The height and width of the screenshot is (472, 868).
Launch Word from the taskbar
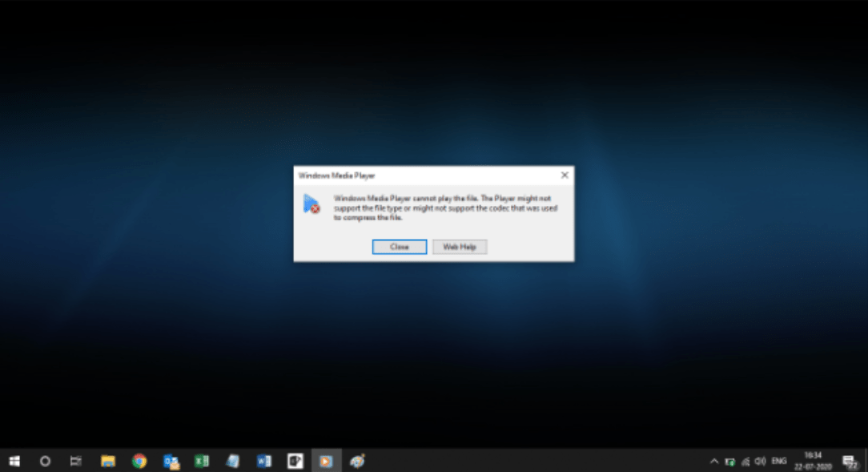[263, 461]
